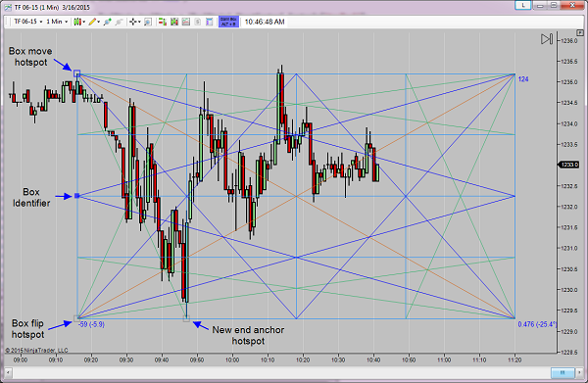
Task: Select the pencil drawing tools icon
Action: click(x=94, y=22)
